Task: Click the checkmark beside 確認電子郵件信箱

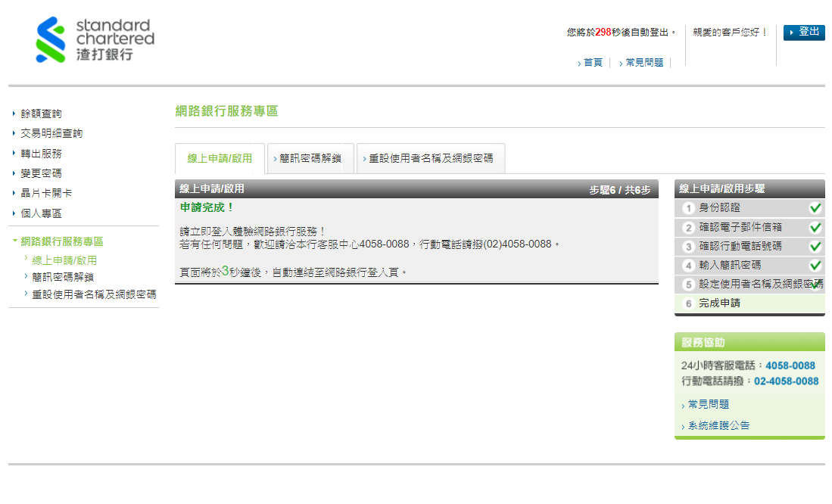Action: (x=815, y=227)
